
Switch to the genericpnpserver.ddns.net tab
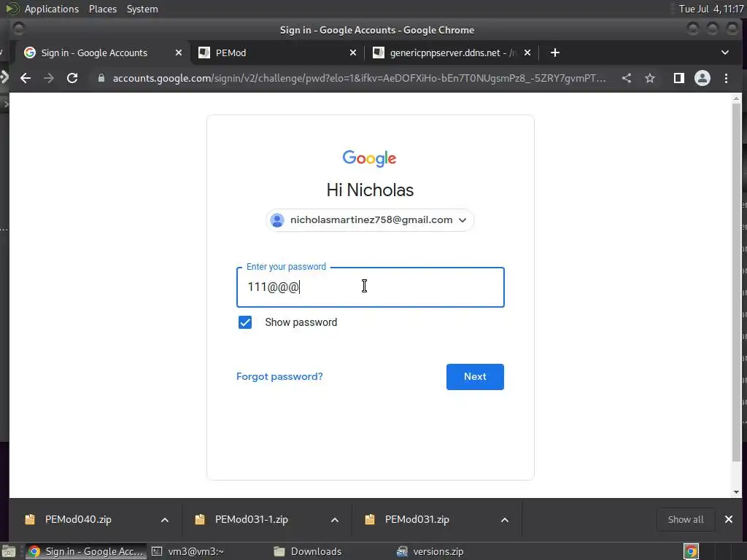[452, 52]
